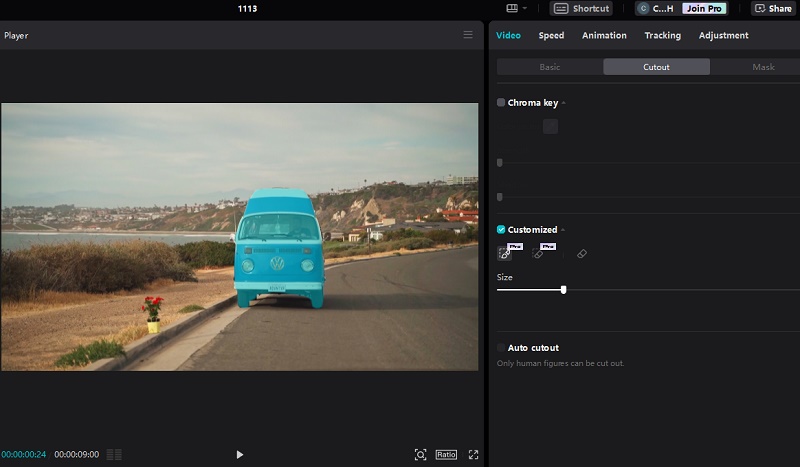Click the fullscreen preview icon
Screen dimensions: 800x467
pos(473,454)
